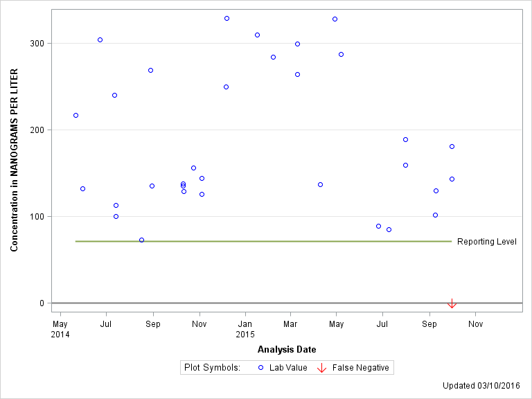Image resolution: width=532 pixels, height=399 pixels.
Task: Click the Analysis Date axis title
Action: click(287, 349)
